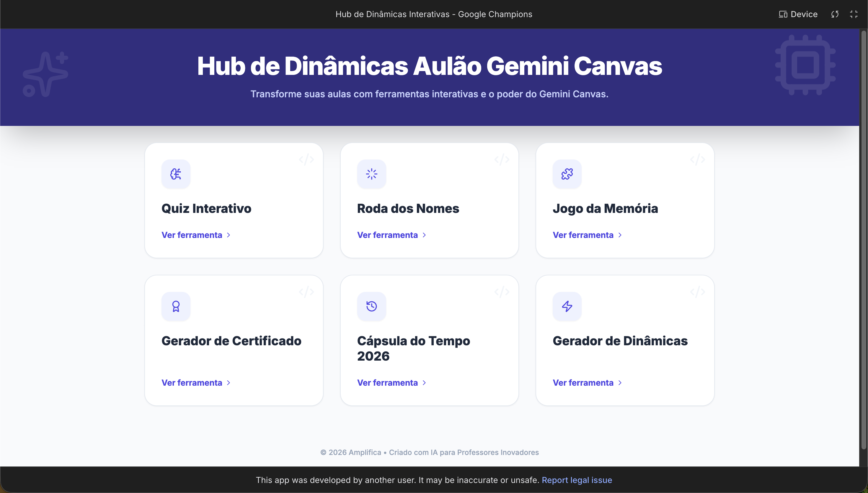Click the code icon on Jogo da Memória card

click(x=698, y=160)
